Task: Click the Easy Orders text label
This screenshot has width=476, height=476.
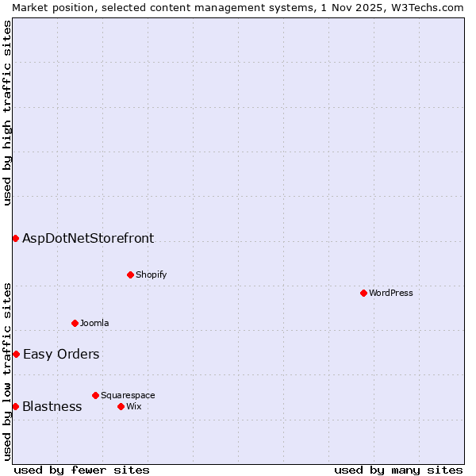Action: coord(61,354)
